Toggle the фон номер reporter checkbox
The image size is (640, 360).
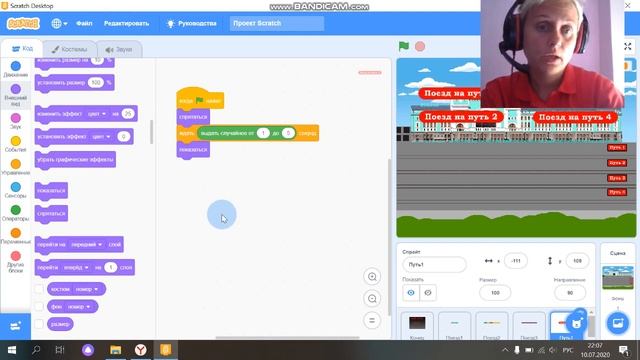39,307
